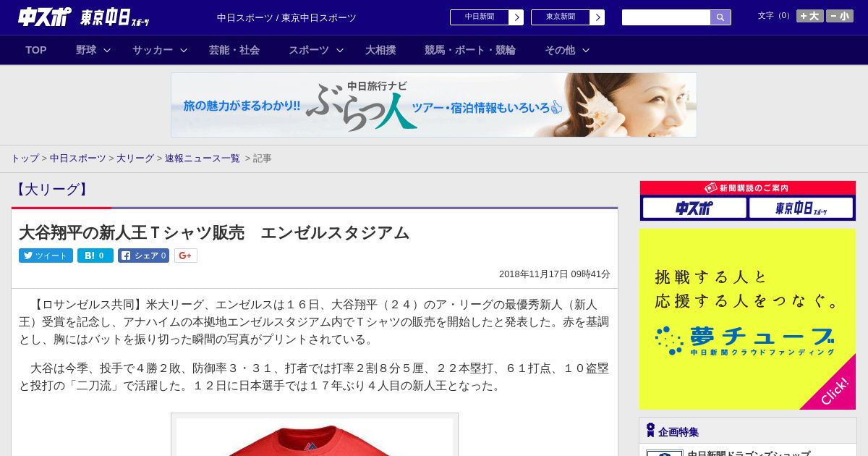This screenshot has height=456, width=868.
Task: Increase font size with 大 button
Action: pos(810,16)
